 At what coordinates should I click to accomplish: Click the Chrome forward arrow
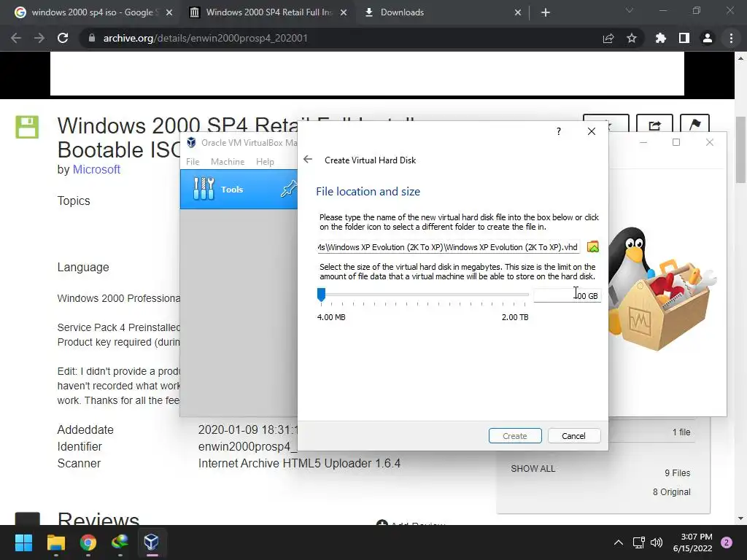point(39,38)
